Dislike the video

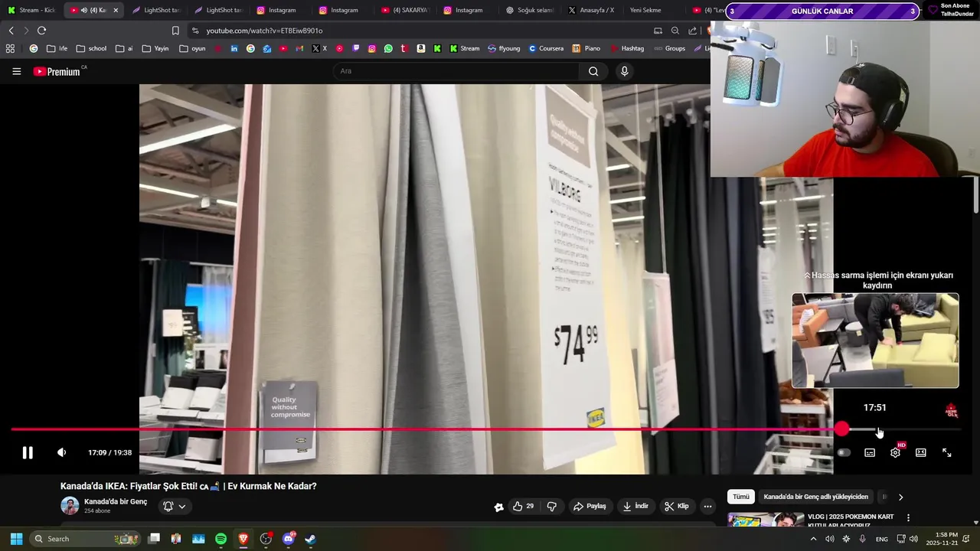point(552,506)
